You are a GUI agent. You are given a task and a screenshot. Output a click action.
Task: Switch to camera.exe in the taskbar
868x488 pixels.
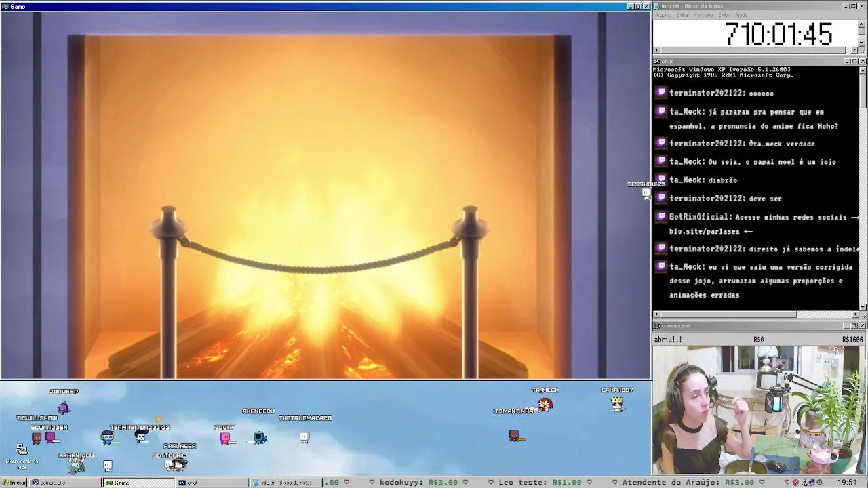click(x=64, y=483)
